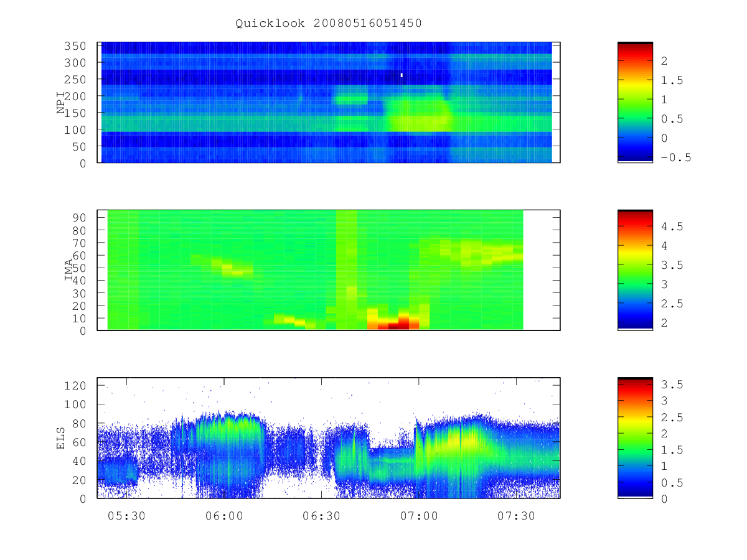Select the 05:30 time tick label
The height and width of the screenshot is (560, 747).
[x=126, y=516]
